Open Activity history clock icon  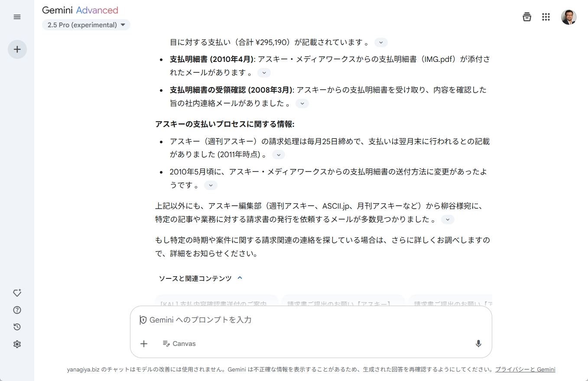point(17,327)
